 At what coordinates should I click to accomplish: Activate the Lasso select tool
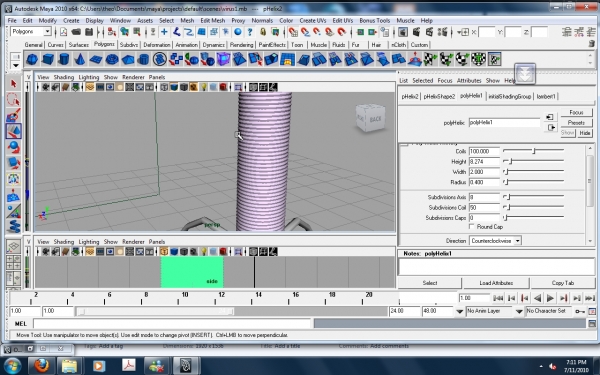click(x=14, y=99)
